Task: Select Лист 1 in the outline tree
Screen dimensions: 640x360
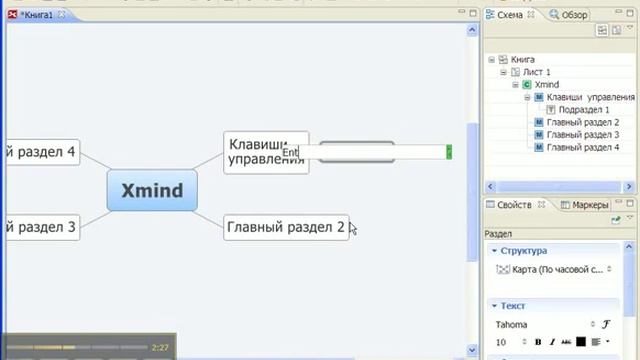Action: tap(536, 72)
